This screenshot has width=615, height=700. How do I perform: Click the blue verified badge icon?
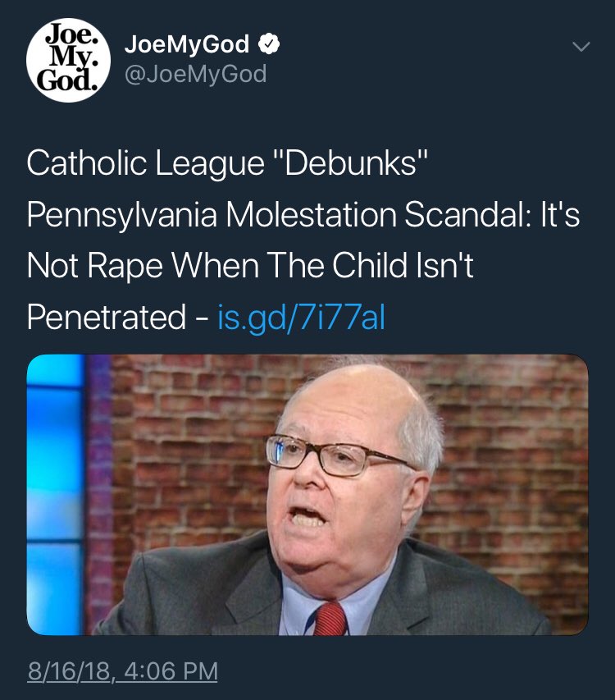click(x=269, y=44)
